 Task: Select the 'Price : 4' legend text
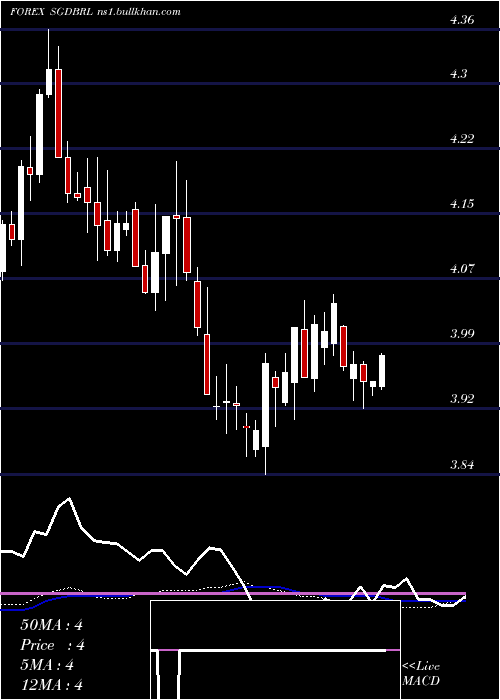pyautogui.click(x=52, y=645)
